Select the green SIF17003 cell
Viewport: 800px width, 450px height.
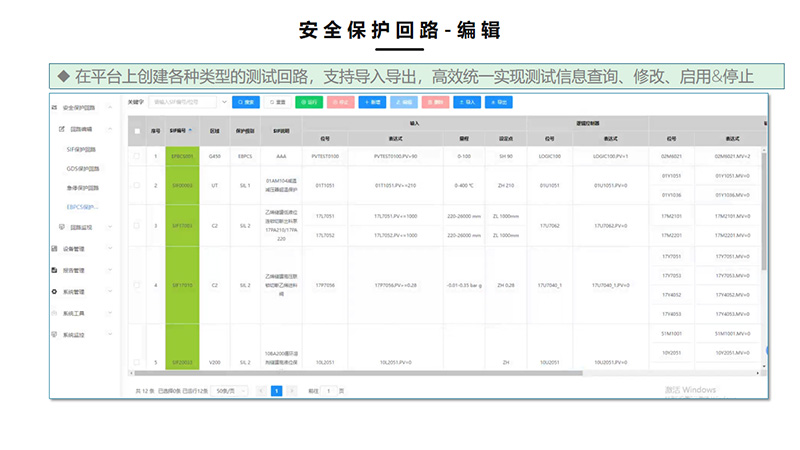click(x=182, y=226)
